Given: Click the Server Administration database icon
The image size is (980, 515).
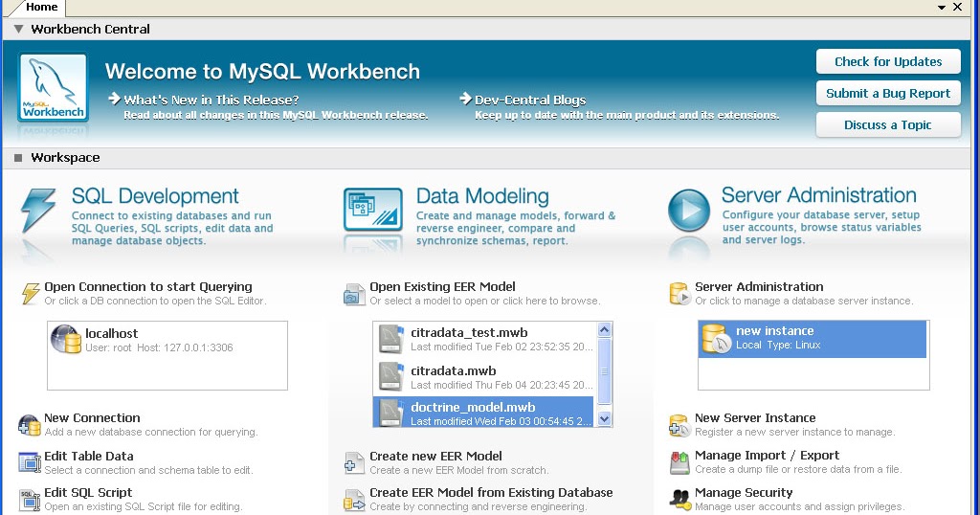Looking at the screenshot, I should point(679,293).
